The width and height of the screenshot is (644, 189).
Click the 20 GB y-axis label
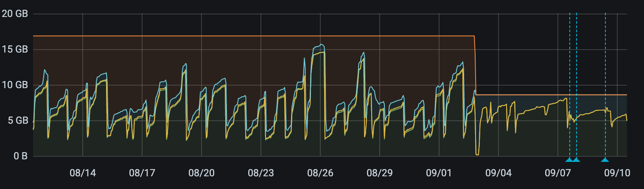click(x=15, y=14)
